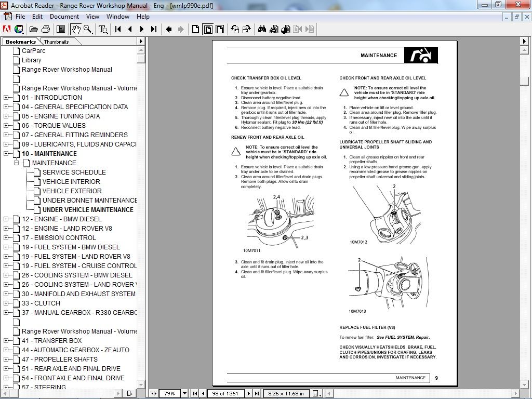
Task: Choose Fit Width view
Action: 220,29
